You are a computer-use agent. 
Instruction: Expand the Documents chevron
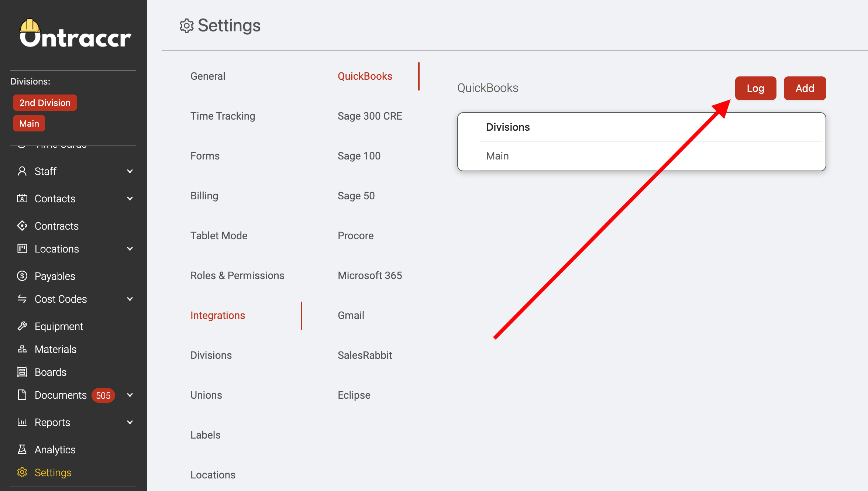click(130, 395)
